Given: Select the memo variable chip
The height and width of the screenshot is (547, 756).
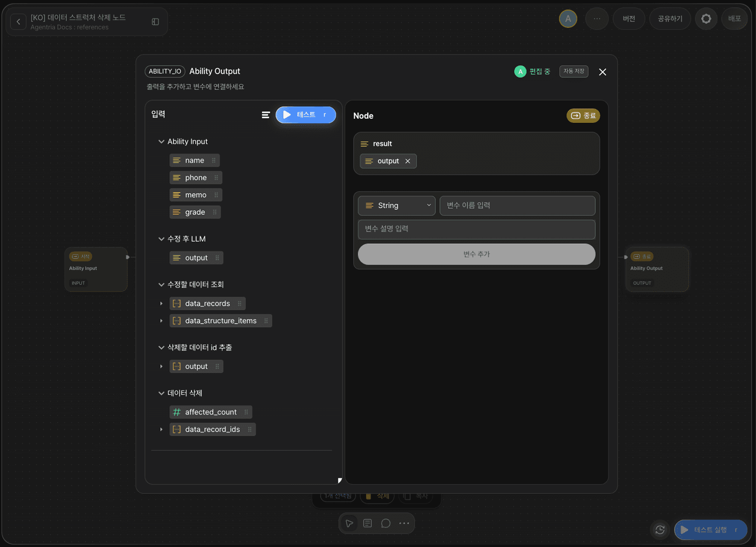Looking at the screenshot, I should click(x=195, y=195).
